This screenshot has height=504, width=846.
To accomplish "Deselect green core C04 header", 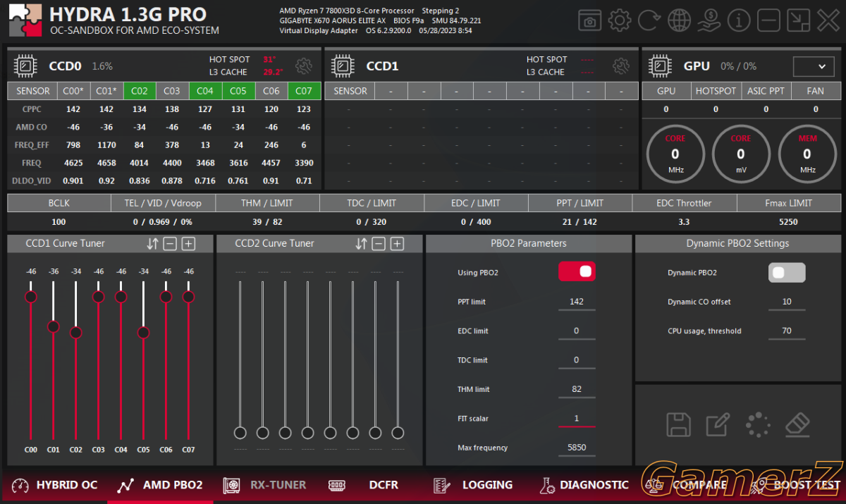I will pyautogui.click(x=205, y=91).
